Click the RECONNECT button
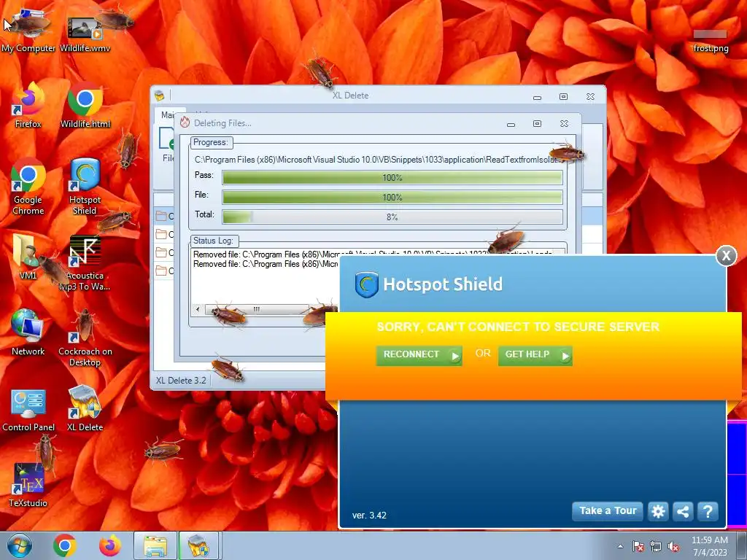Viewport: 747px width, 560px height. [419, 355]
